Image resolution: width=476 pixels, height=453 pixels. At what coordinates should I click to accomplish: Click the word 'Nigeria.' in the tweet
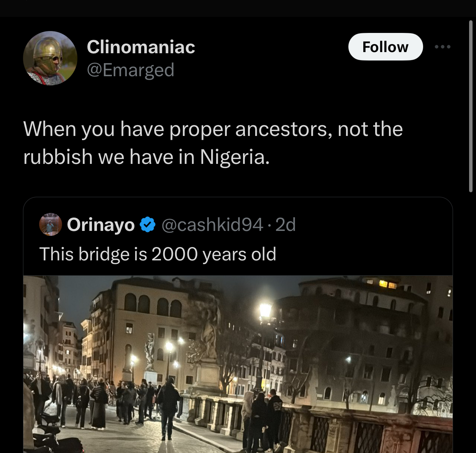235,157
